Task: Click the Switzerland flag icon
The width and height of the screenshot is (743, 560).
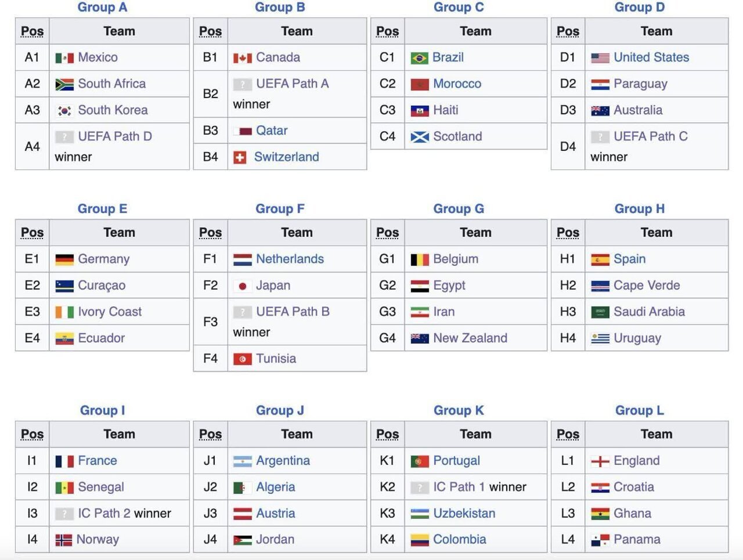Action: point(240,158)
